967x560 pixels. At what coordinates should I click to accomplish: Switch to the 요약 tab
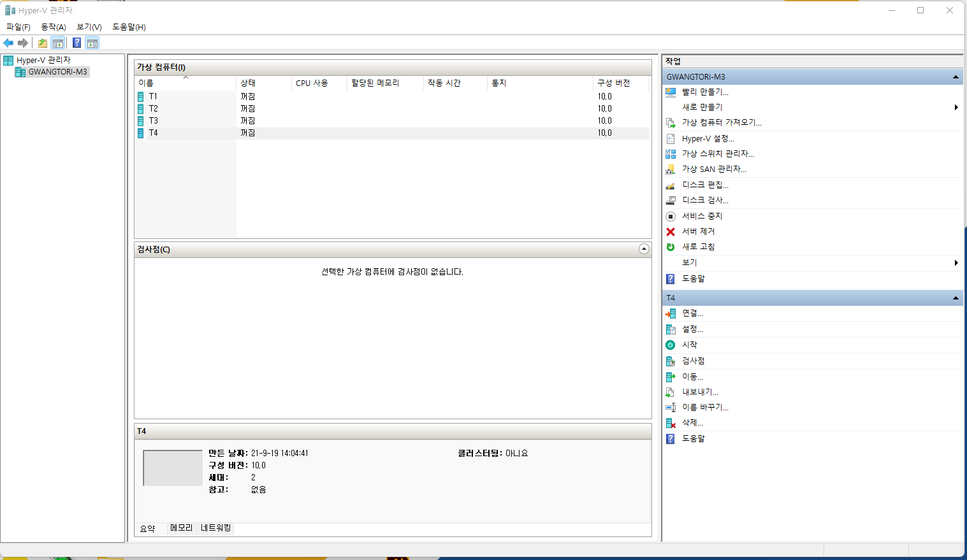(148, 529)
